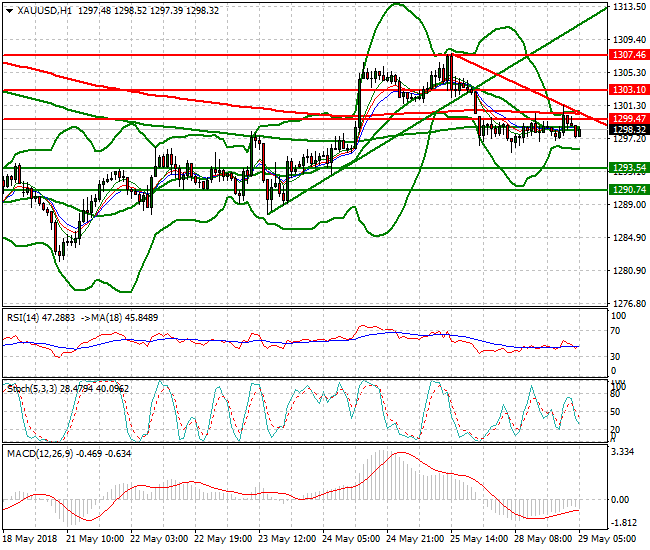Click the 1284.90 price scale value

[629, 238]
